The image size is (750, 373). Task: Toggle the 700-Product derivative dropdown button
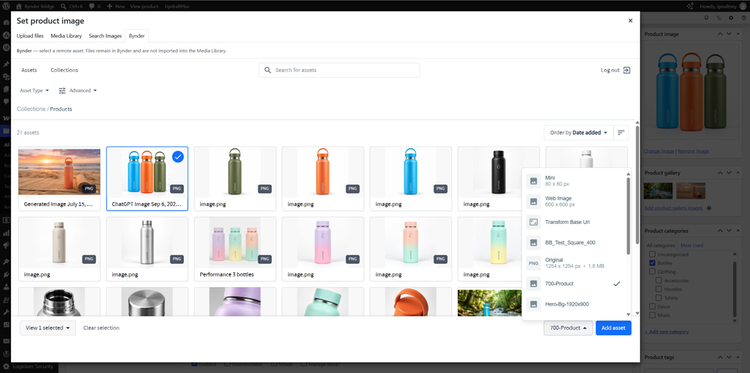(568, 328)
